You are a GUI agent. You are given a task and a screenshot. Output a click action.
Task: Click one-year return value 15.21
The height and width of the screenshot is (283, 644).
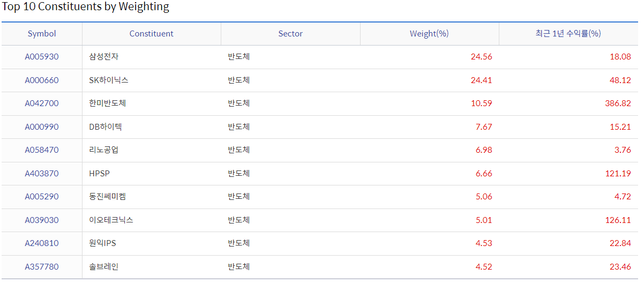(x=620, y=127)
